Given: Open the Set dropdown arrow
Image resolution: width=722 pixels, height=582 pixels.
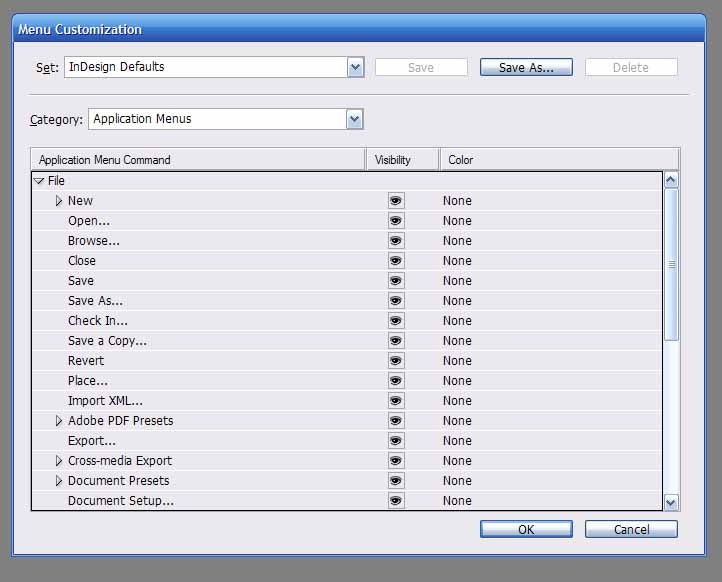Looking at the screenshot, I should click(355, 67).
